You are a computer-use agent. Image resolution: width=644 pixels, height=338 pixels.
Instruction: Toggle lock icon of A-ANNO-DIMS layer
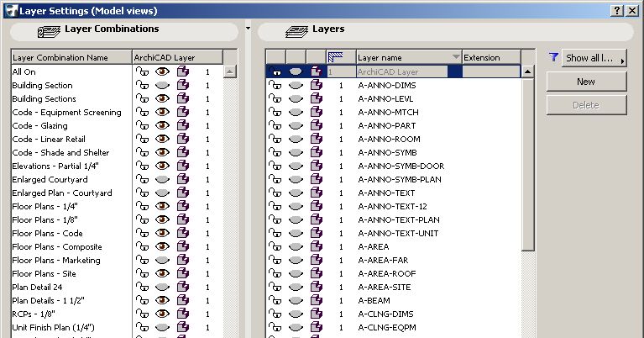tap(275, 85)
